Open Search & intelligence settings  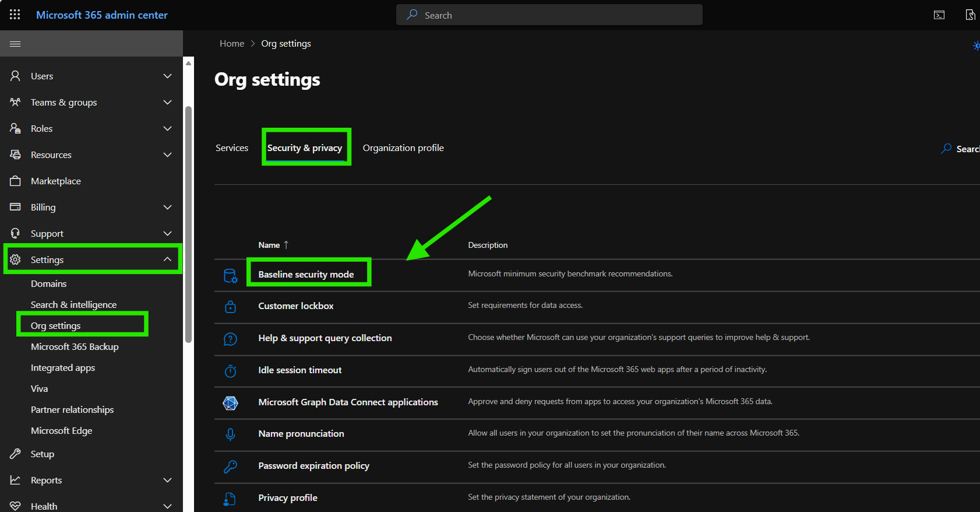pyautogui.click(x=73, y=304)
